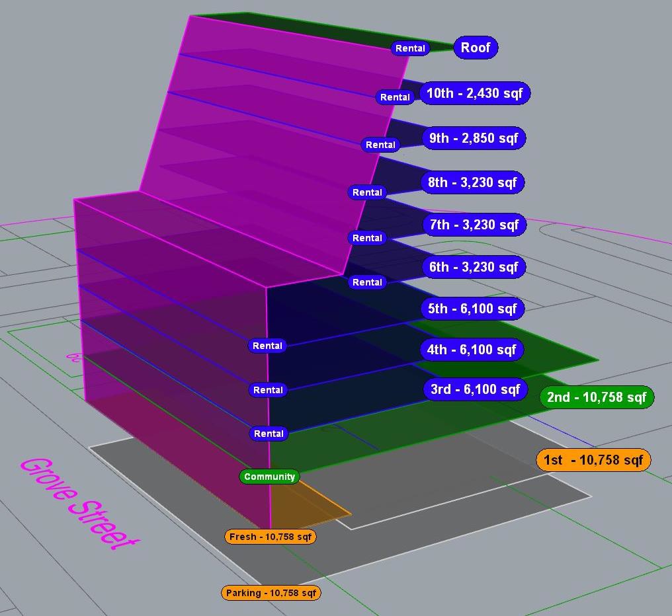This screenshot has width=672, height=616.
Task: Click the 5th - 6,100 sqf label
Action: pyautogui.click(x=472, y=309)
